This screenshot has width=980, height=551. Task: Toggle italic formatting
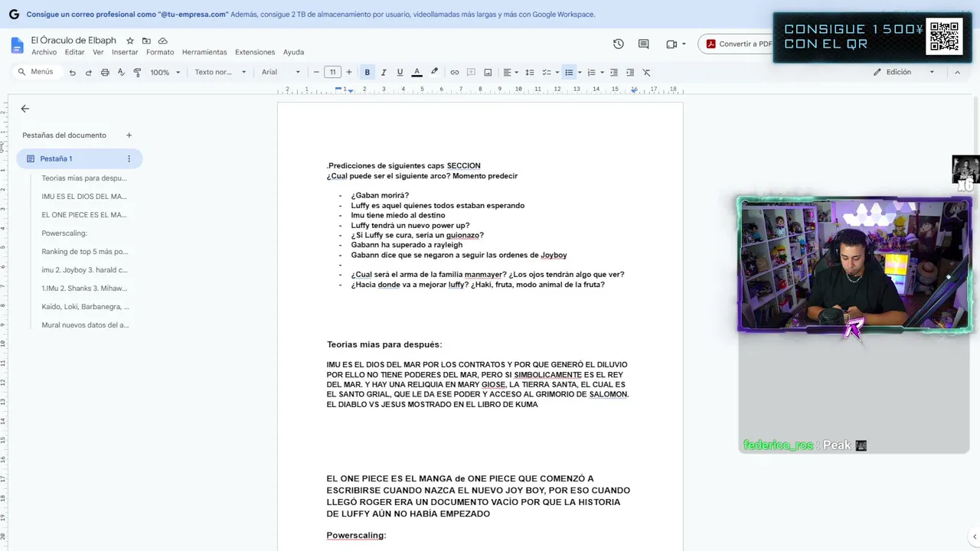coord(384,73)
